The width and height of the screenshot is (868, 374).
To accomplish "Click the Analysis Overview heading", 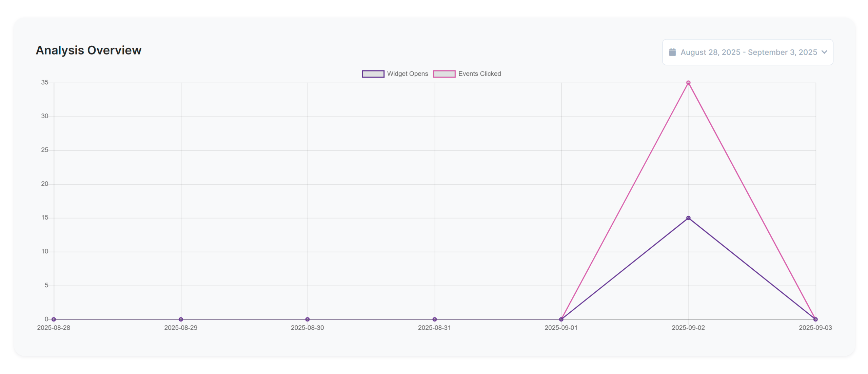I will tap(88, 50).
